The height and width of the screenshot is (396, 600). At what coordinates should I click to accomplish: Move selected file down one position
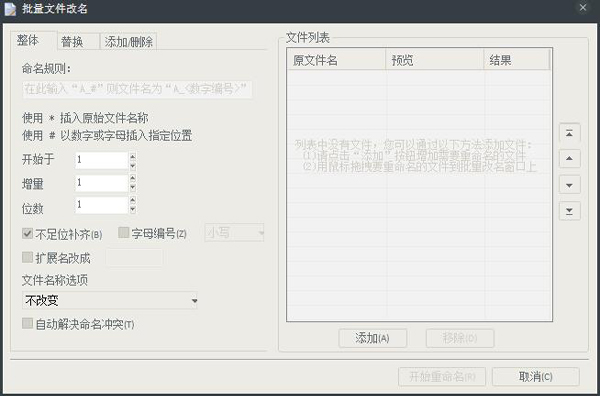point(569,185)
